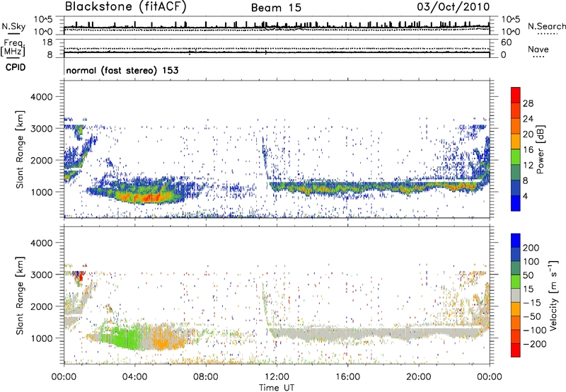Viewport: 566px width, 392px height.
Task: Click the gray velocity band near 16:00
Action: pyautogui.click(x=347, y=333)
